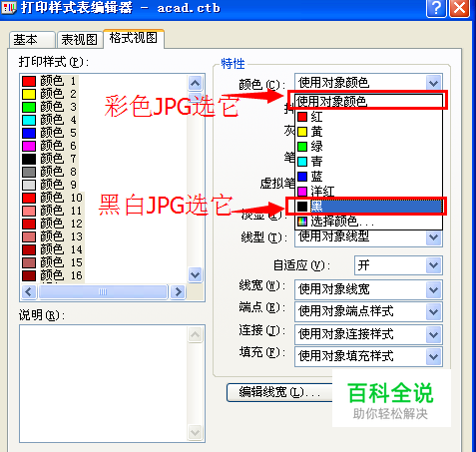Viewport: 476px width, 452px height.
Task: Select plot style 颜色 3
Action: [x=50, y=107]
